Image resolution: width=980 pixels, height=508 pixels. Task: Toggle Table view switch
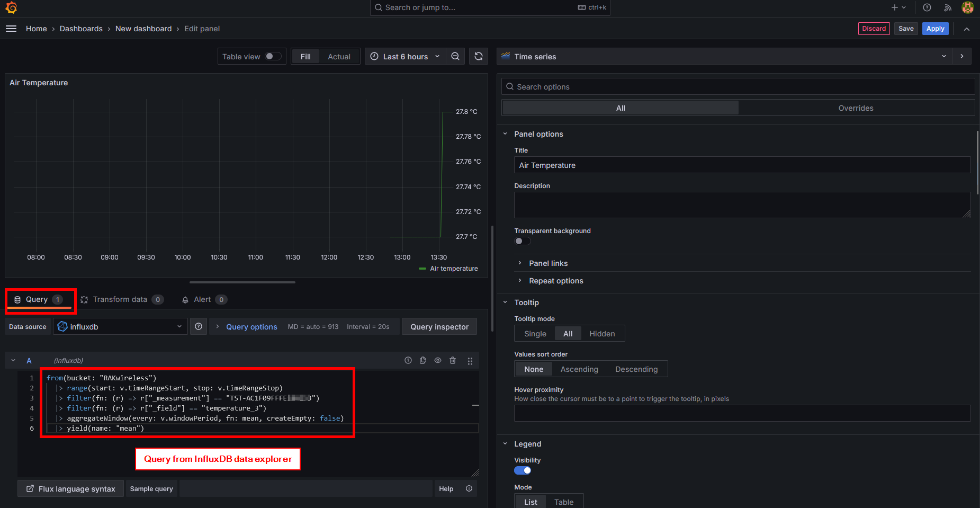pyautogui.click(x=273, y=56)
